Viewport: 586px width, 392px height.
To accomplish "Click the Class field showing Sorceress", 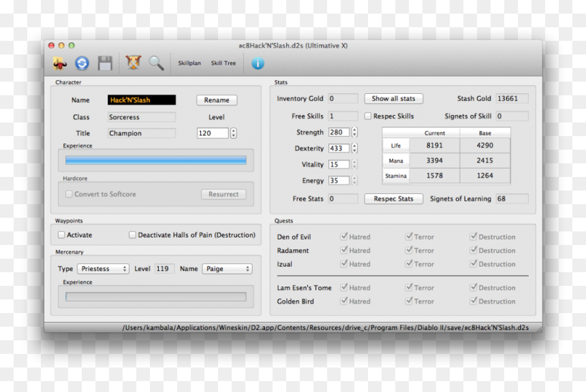I will [x=142, y=117].
